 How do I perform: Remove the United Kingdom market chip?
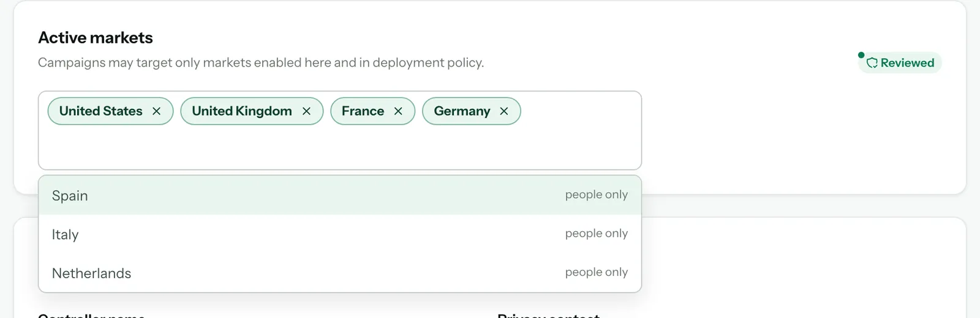pos(306,111)
